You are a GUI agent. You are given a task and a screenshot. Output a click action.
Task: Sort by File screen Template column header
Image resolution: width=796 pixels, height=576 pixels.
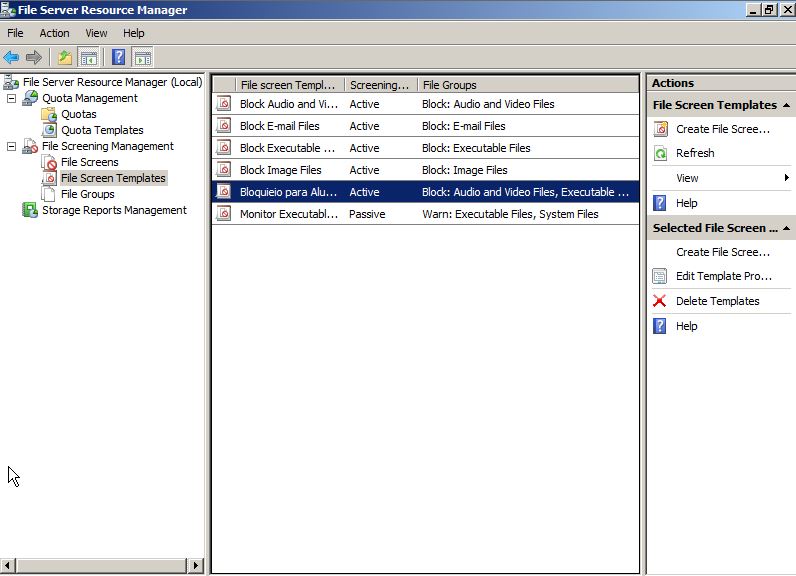[x=290, y=85]
